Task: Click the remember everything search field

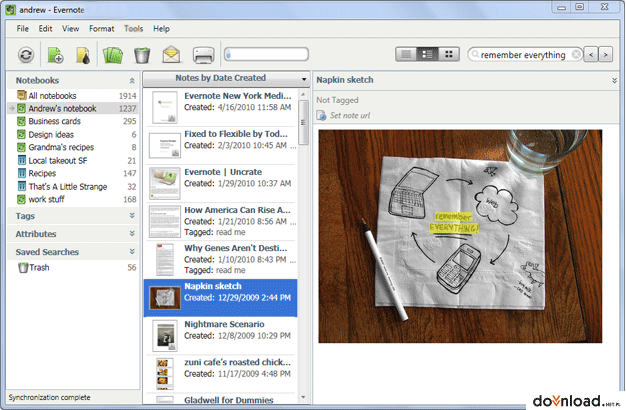Action: pyautogui.click(x=523, y=55)
